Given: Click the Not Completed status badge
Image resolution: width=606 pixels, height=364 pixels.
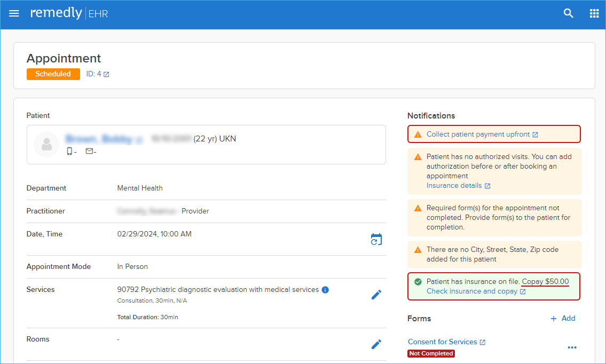Looking at the screenshot, I should pyautogui.click(x=431, y=353).
